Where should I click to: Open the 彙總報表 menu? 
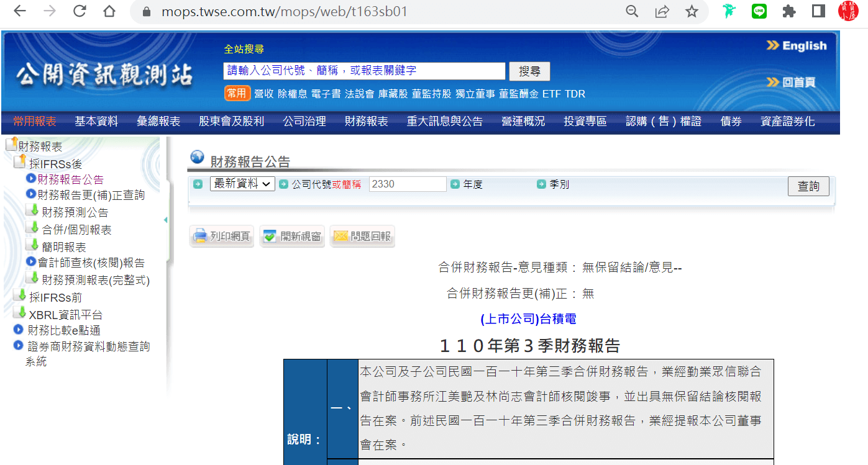click(x=158, y=122)
